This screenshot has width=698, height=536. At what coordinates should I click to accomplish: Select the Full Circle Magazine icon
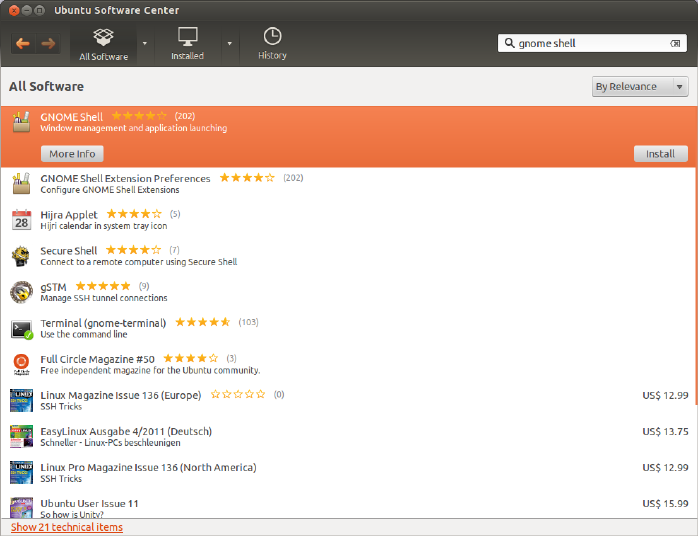click(21, 364)
